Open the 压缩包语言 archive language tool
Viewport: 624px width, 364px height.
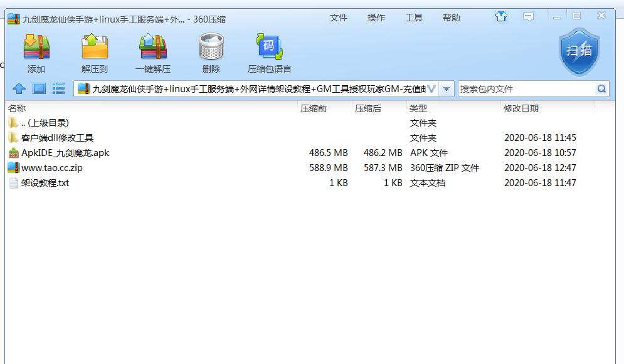coord(270,48)
